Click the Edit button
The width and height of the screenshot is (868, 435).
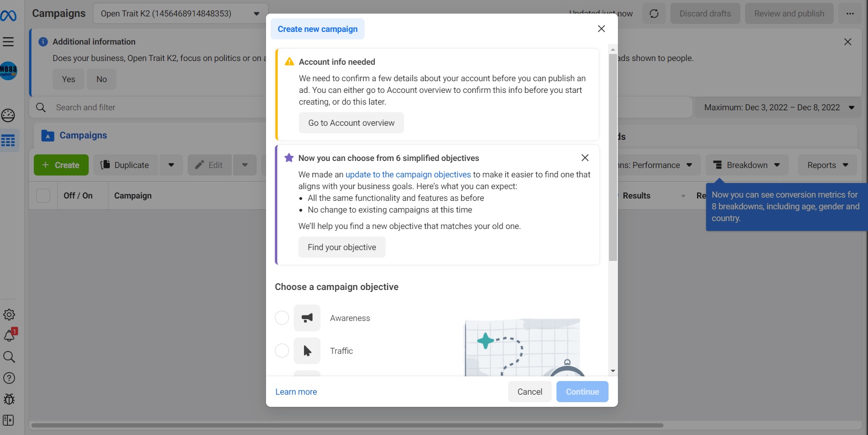click(x=210, y=165)
